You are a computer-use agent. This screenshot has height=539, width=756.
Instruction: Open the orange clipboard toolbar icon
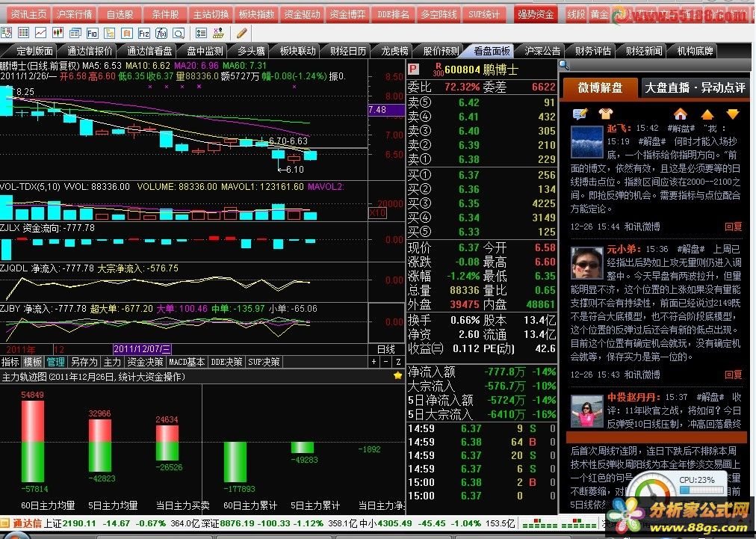[127, 33]
